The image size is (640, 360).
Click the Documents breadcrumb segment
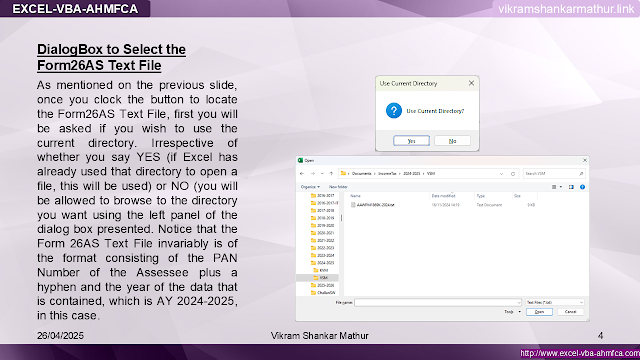point(362,173)
